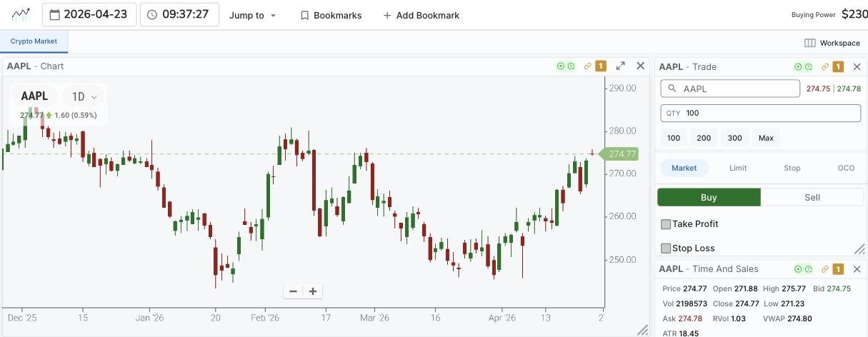Click the Time And Sales clock sync icon
This screenshot has width=868, height=337.
pyautogui.click(x=808, y=269)
